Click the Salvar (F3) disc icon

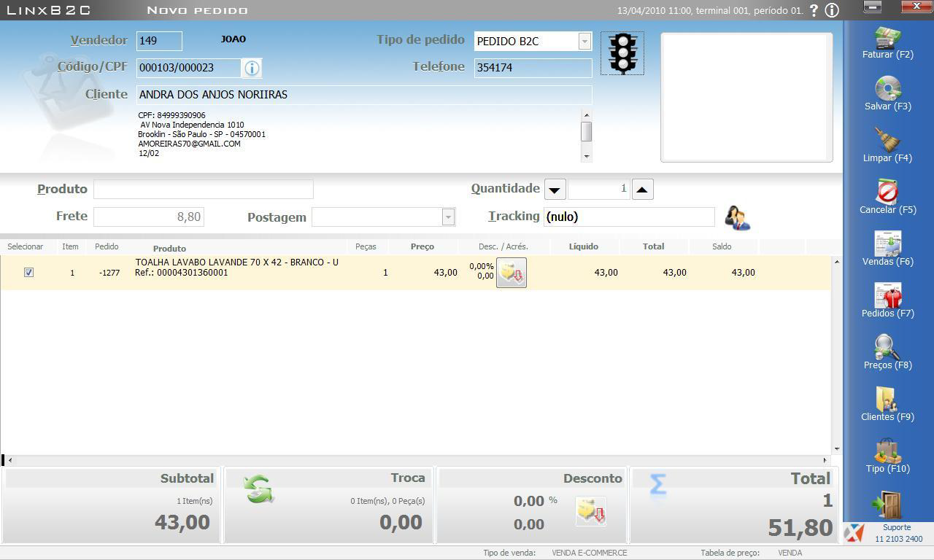tap(887, 89)
